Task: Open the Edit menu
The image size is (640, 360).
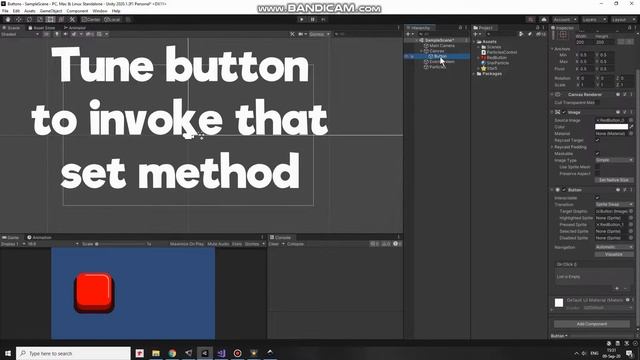Action: click(16, 11)
